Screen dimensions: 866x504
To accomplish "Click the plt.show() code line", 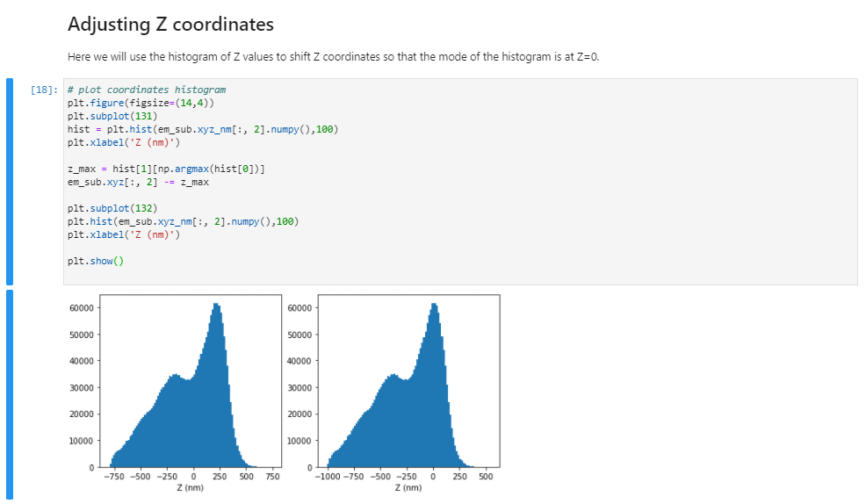I will click(x=96, y=261).
